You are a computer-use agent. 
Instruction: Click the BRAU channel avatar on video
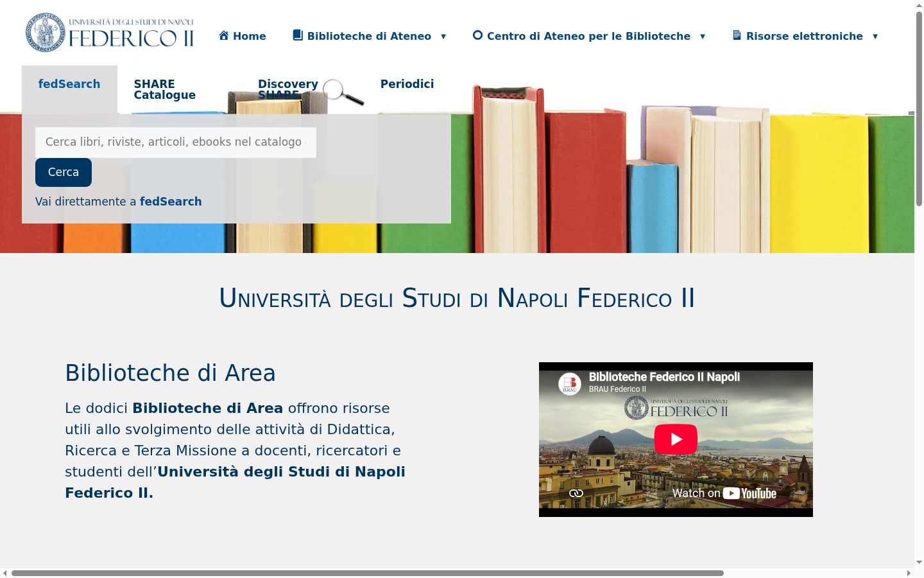pyautogui.click(x=570, y=384)
